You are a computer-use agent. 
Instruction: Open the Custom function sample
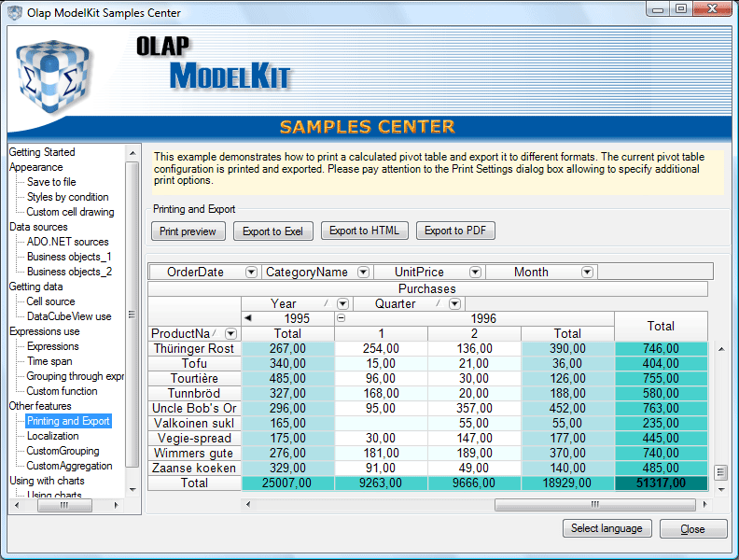coord(62,391)
